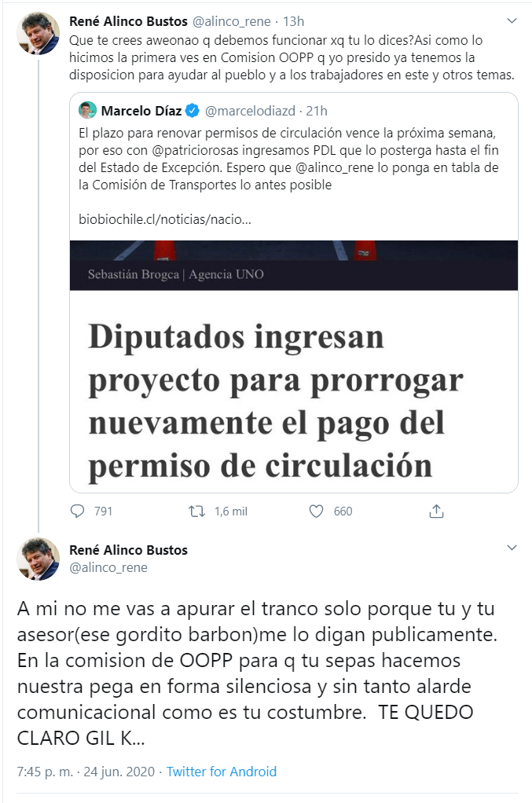Click Marcelo Díaz's verified badge
The image size is (532, 803).
pyautogui.click(x=192, y=111)
